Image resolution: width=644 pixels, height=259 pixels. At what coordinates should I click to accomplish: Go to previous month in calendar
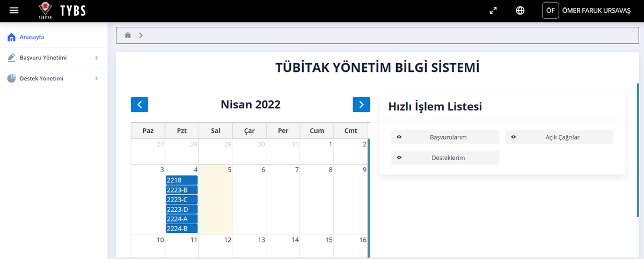140,105
